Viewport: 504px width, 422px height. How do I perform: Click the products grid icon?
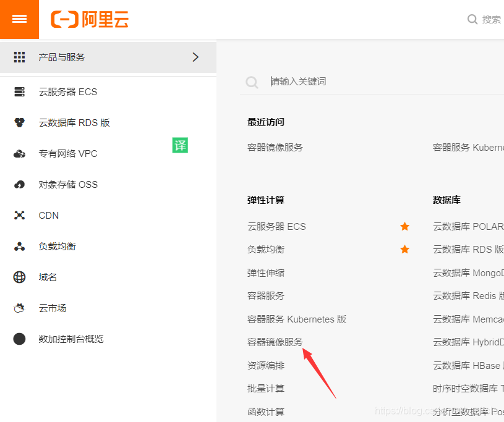pyautogui.click(x=19, y=57)
